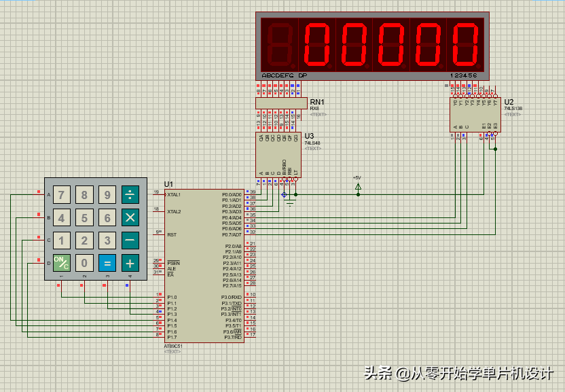Image resolution: width=565 pixels, height=392 pixels.
Task: Click the blue equals key
Action: [107, 263]
